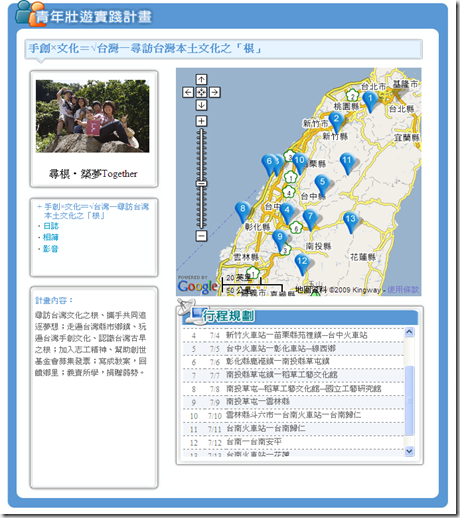Zoom in with the plus button on the map

(201, 121)
